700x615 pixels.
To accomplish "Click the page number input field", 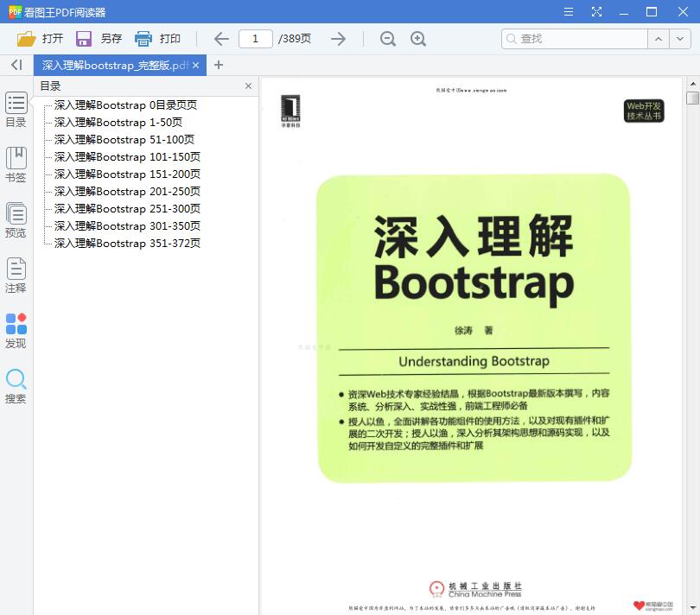I will [255, 39].
